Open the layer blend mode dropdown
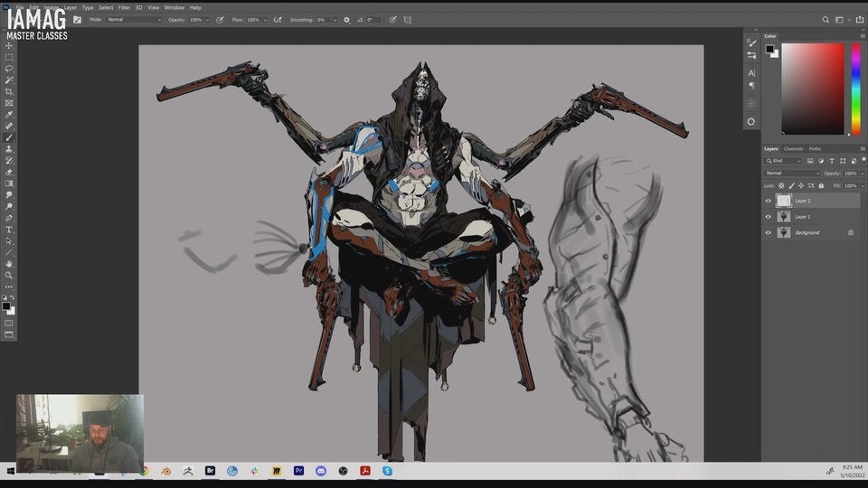868x488 pixels. pyautogui.click(x=791, y=173)
